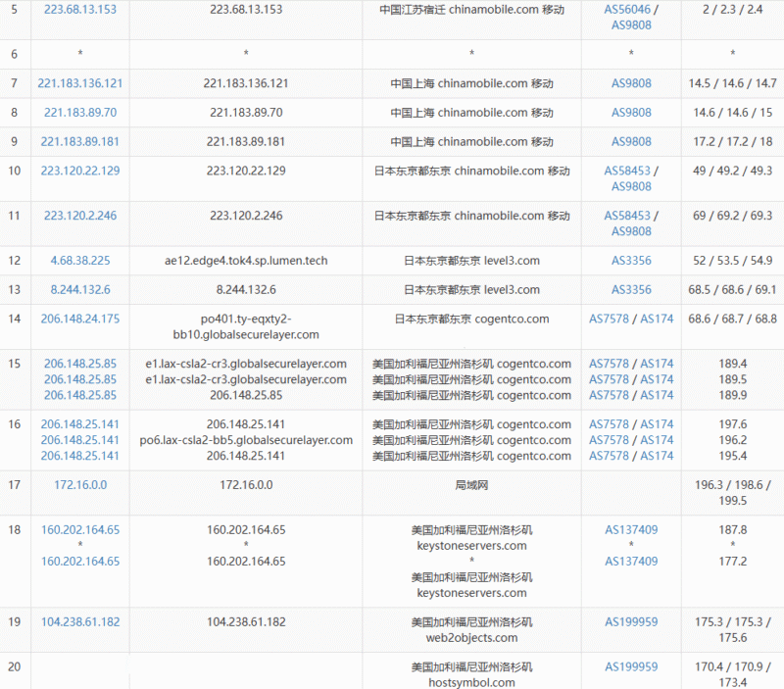Screen dimensions: 784x689
Task: Select hostname po401.ty-eqxty2-bb10.globalsecurelayer.com
Action: pos(246,326)
